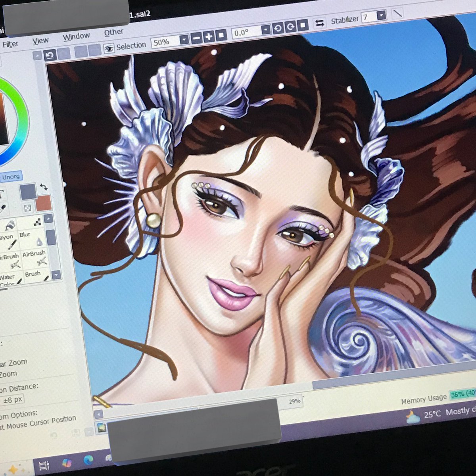Select the transparent color checker icon
The image size is (476, 476).
click(x=27, y=207)
